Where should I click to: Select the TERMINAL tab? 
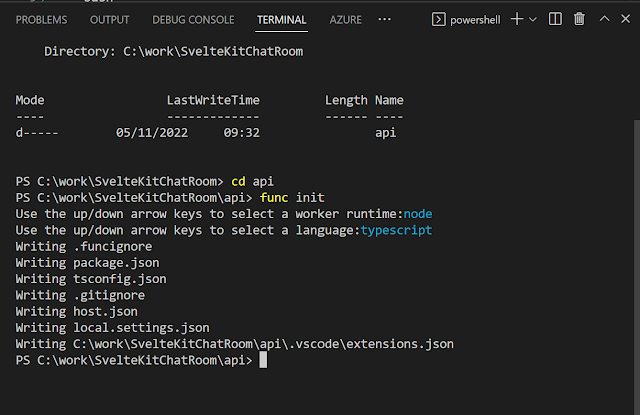pyautogui.click(x=281, y=19)
